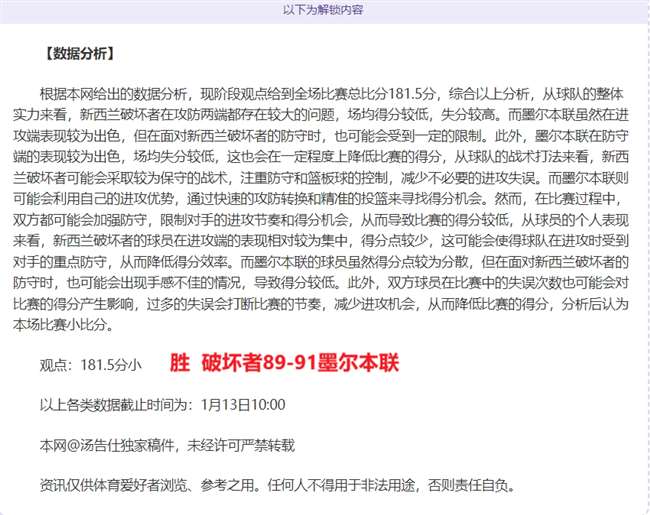Click '本网@汤告仕独家稿件，未经许可严禁转载' line

point(167,445)
